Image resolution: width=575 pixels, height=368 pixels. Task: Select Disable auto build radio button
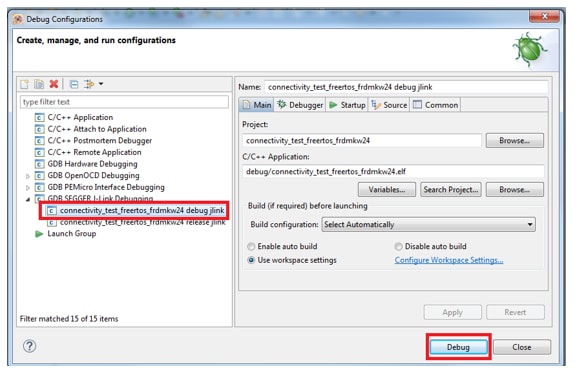pyautogui.click(x=398, y=246)
